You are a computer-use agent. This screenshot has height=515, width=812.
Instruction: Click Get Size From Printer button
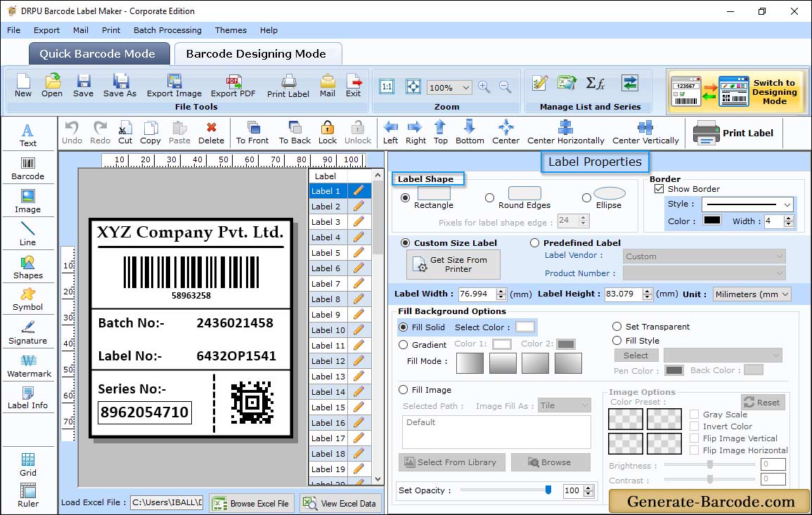453,264
